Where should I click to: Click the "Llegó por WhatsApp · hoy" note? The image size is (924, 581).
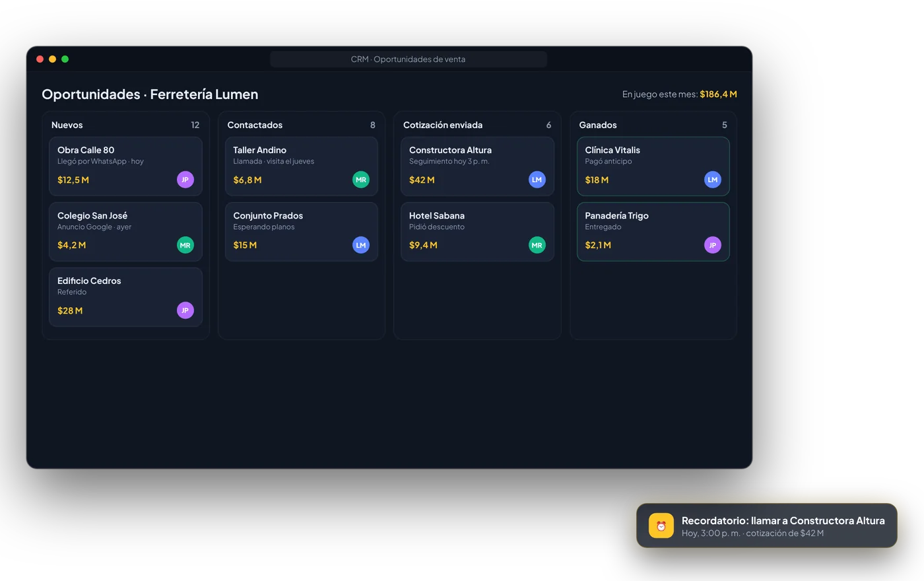[x=100, y=161]
